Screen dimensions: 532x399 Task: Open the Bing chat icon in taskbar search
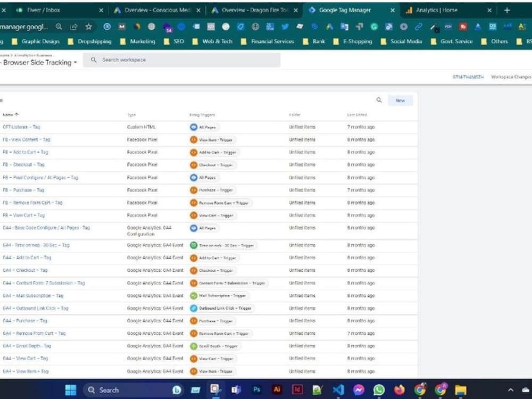tap(177, 390)
